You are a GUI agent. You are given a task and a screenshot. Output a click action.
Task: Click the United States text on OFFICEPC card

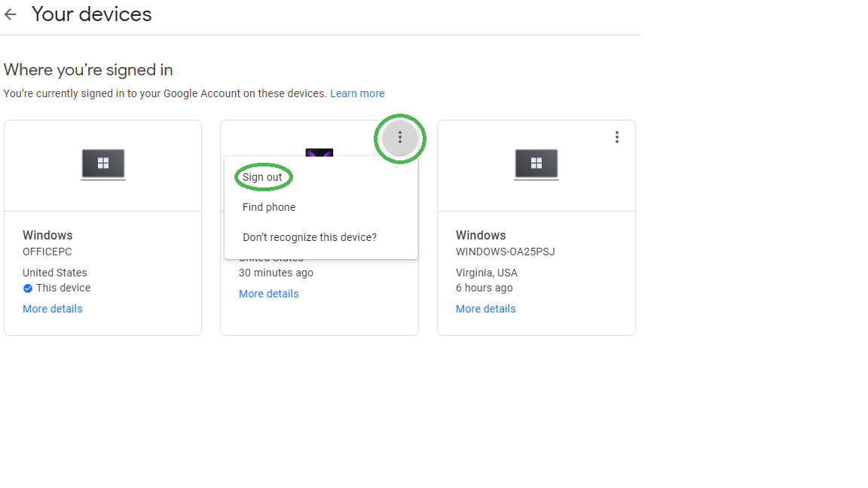55,273
